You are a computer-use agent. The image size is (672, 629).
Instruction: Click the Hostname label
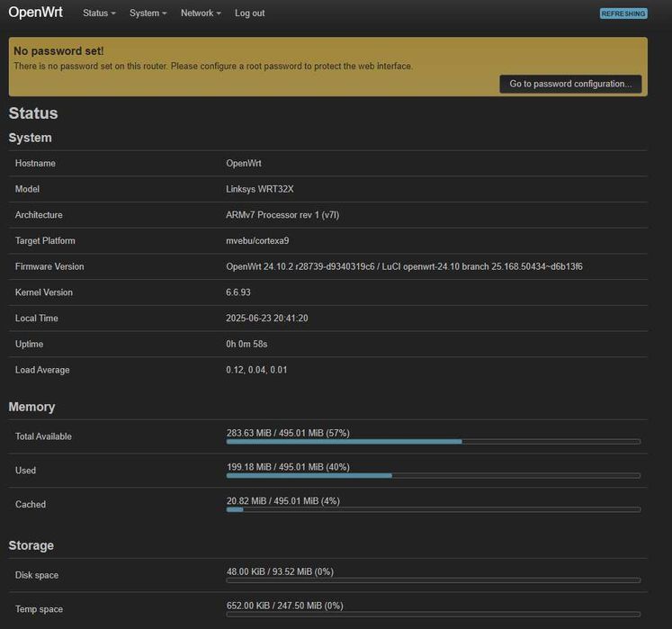click(35, 164)
